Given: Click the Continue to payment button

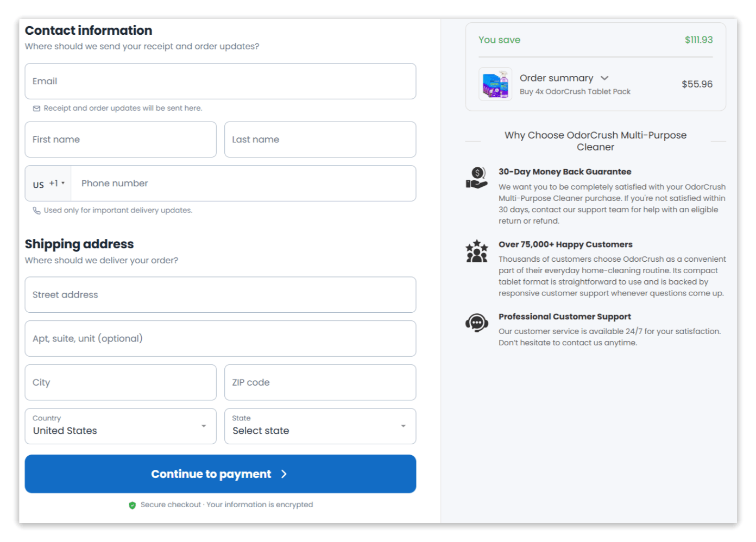Looking at the screenshot, I should point(220,474).
